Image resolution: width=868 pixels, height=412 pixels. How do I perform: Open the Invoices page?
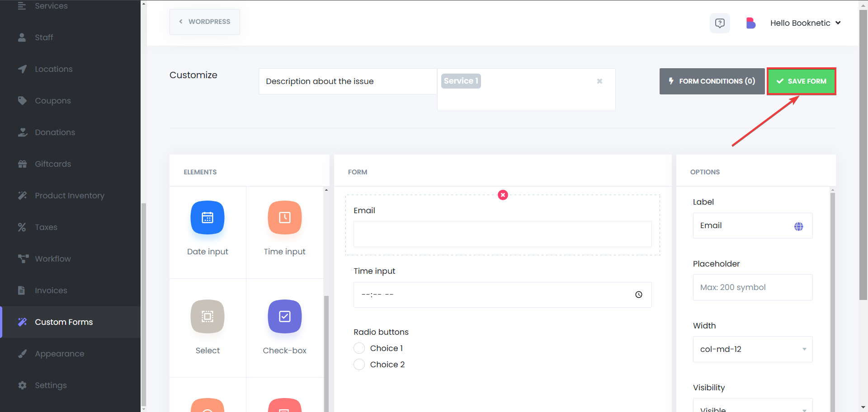70,290
